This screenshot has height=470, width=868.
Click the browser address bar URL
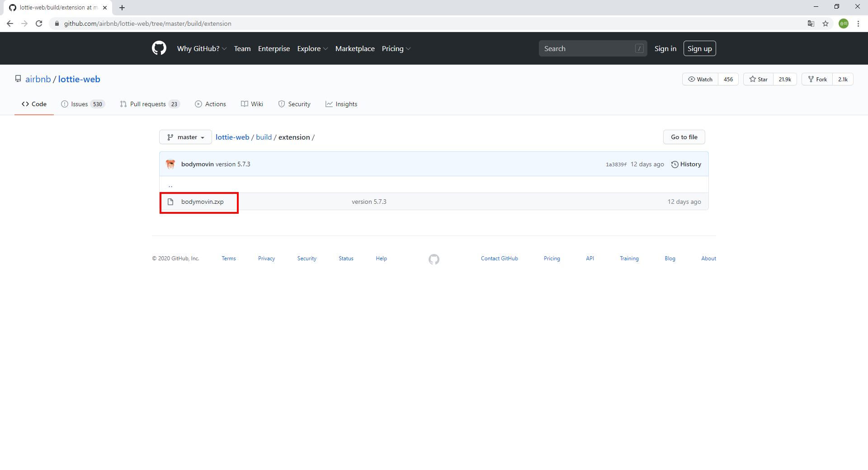147,23
